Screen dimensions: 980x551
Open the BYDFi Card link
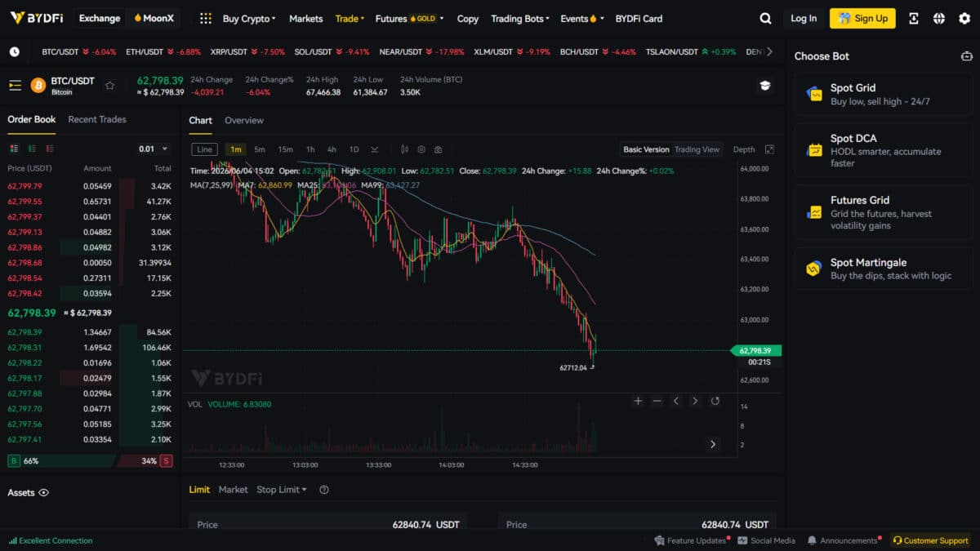639,18
